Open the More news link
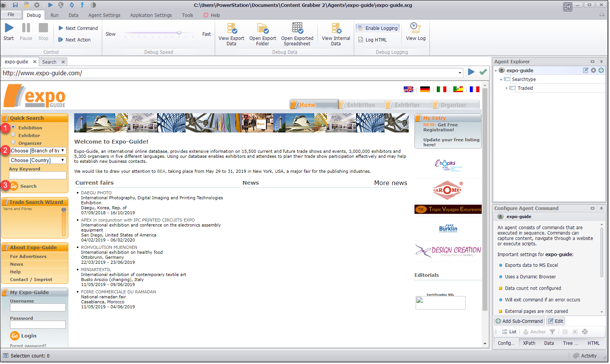610x364 pixels. coord(390,183)
